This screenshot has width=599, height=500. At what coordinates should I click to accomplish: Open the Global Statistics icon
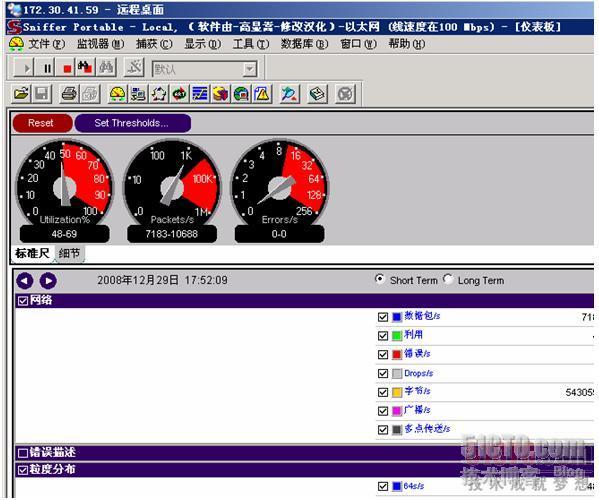click(x=241, y=93)
